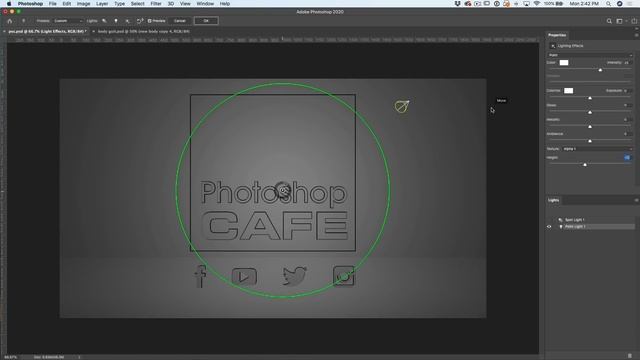The image size is (640, 360).
Task: Open the Apple menu
Action: (9, 4)
